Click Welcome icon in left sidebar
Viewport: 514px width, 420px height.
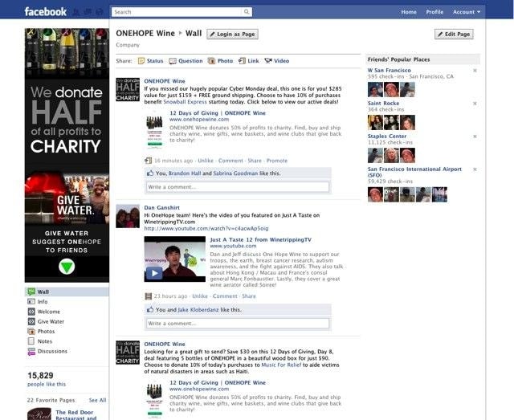(31, 312)
